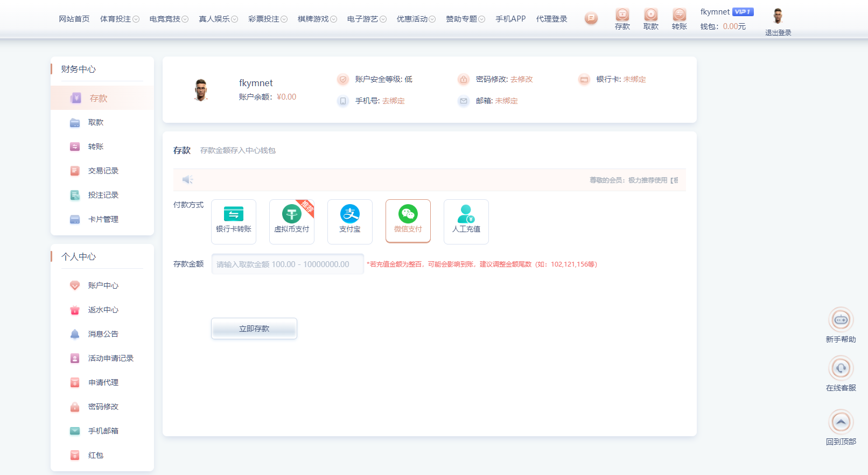Click the 去绑定 phone number link
868x475 pixels.
394,101
